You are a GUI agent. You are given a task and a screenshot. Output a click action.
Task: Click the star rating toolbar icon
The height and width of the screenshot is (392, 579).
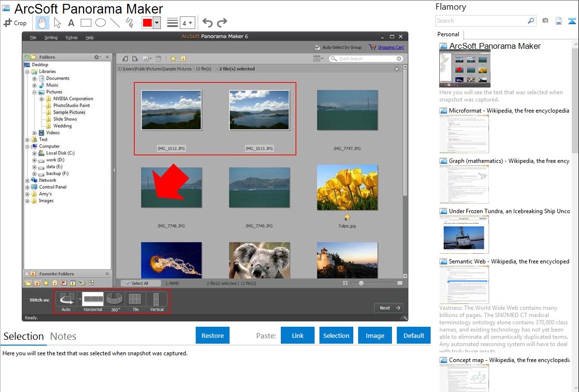click(x=173, y=58)
